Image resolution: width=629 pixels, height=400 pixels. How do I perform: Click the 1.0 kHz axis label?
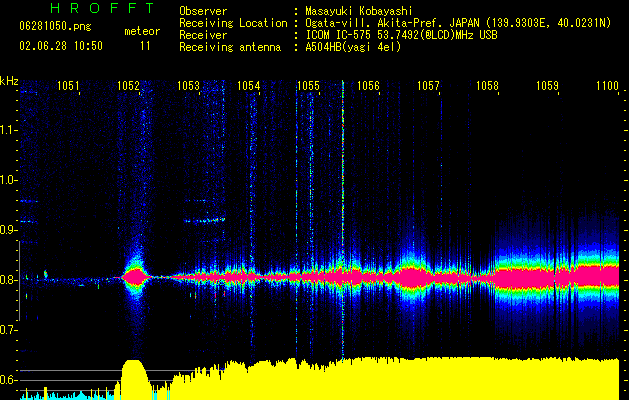(x=8, y=180)
